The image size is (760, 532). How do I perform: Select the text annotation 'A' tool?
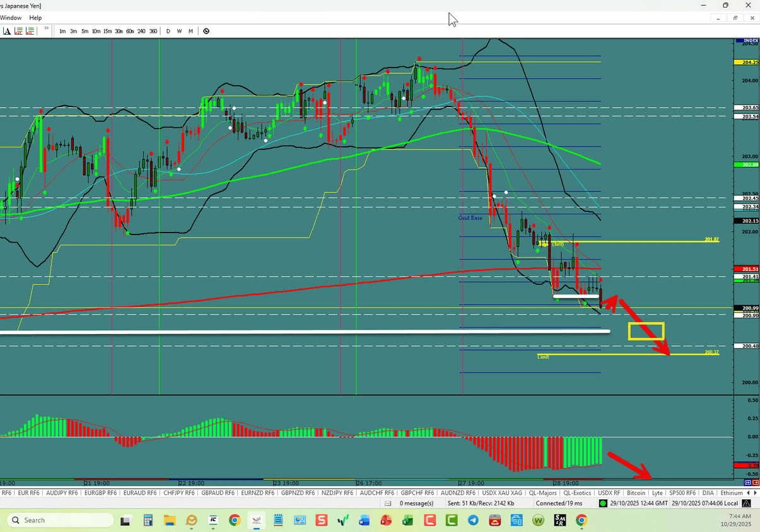(6, 31)
